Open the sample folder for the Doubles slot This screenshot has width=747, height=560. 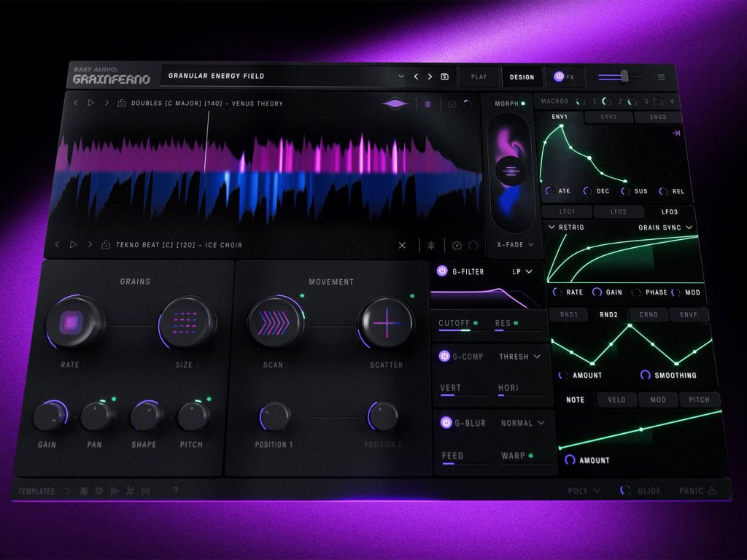pos(122,103)
